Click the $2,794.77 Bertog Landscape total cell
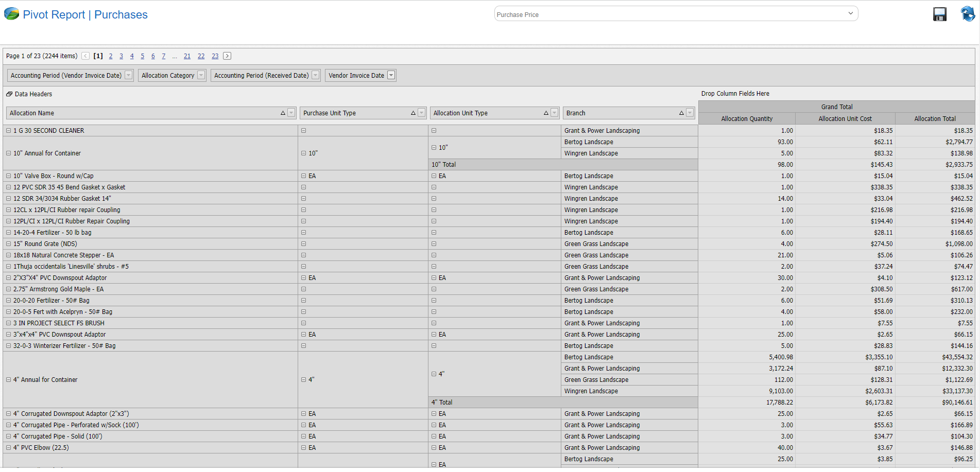The image size is (980, 472). point(935,142)
